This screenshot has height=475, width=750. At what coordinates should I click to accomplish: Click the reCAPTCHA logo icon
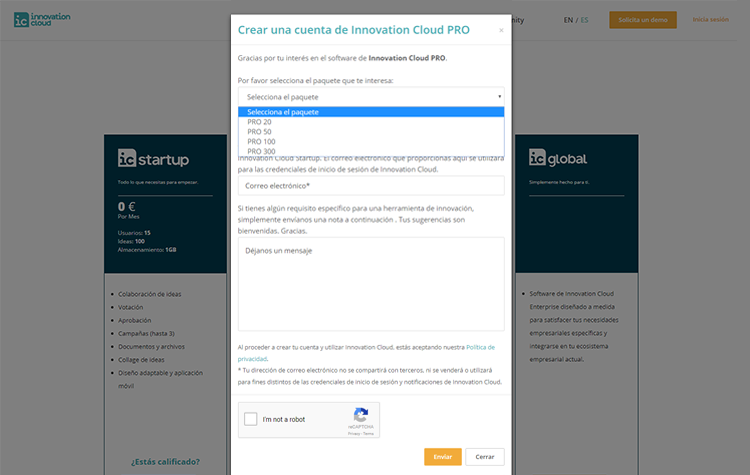[x=361, y=415]
